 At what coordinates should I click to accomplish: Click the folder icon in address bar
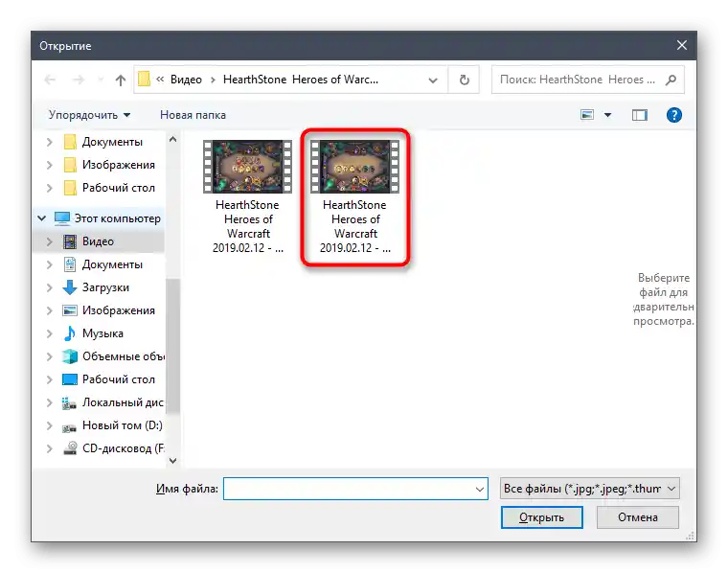click(x=144, y=80)
